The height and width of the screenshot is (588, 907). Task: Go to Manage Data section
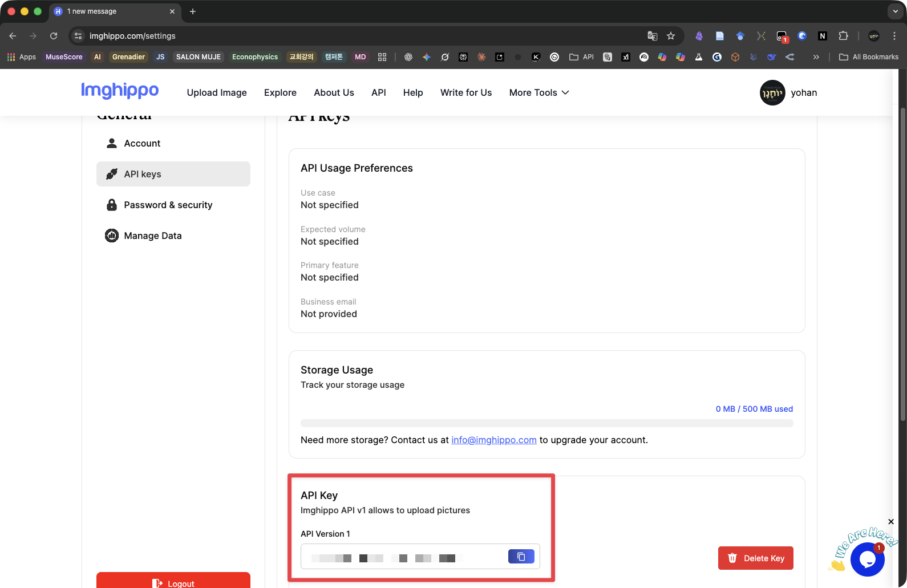173,236
